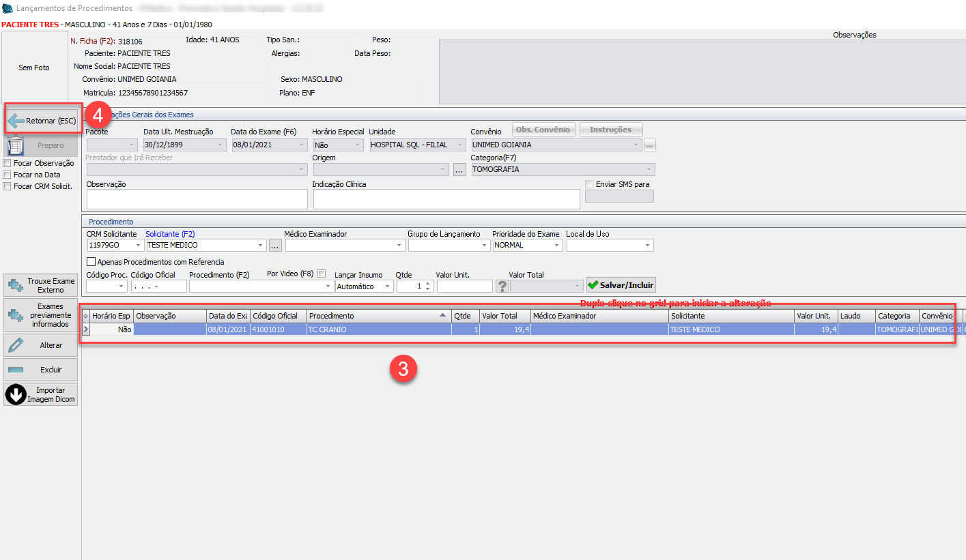Expand the Categoria(F7) dropdown showing TOMOGRAFIA
Image resolution: width=966 pixels, height=560 pixels.
click(649, 170)
